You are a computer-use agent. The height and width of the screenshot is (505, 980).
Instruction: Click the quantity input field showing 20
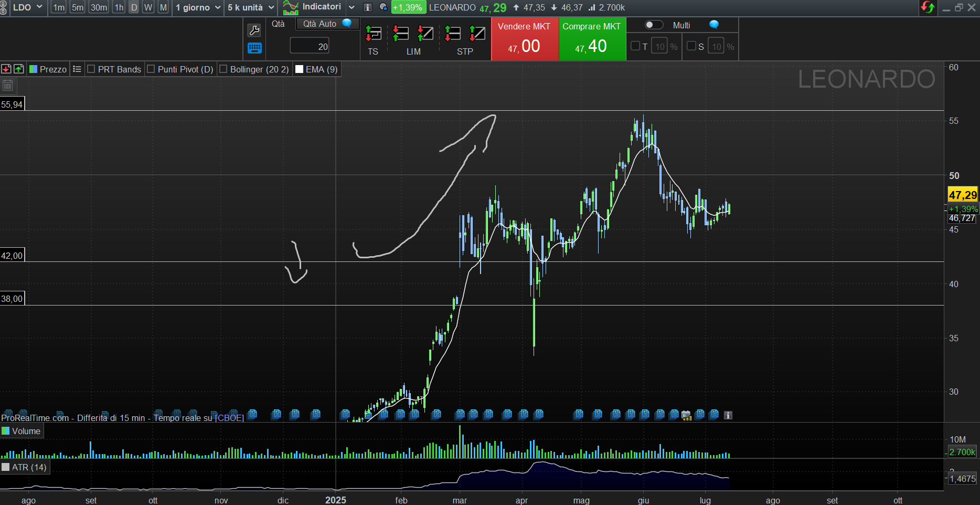pyautogui.click(x=310, y=46)
